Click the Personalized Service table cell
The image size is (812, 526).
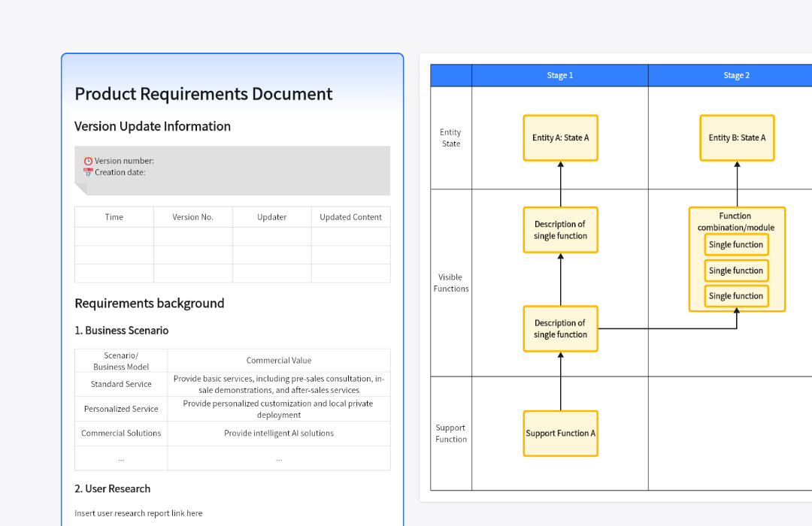tap(121, 409)
